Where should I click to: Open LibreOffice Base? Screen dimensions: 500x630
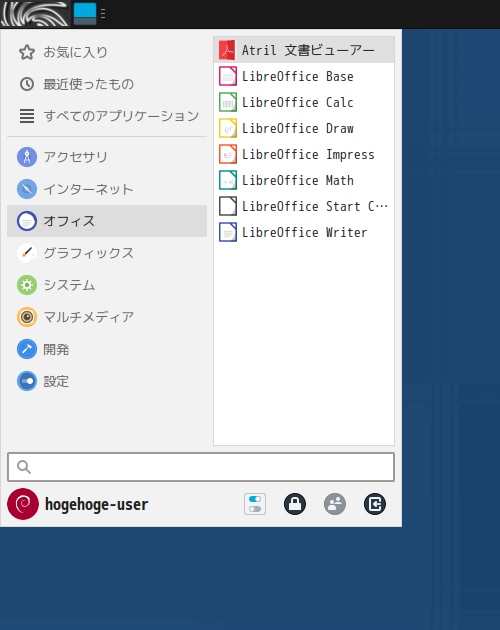pyautogui.click(x=304, y=76)
